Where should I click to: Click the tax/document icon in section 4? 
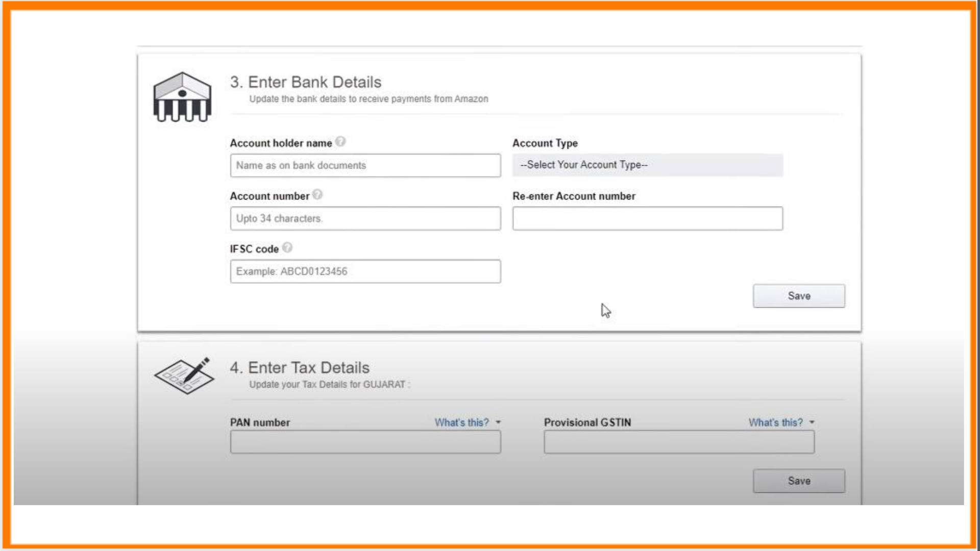pos(183,375)
